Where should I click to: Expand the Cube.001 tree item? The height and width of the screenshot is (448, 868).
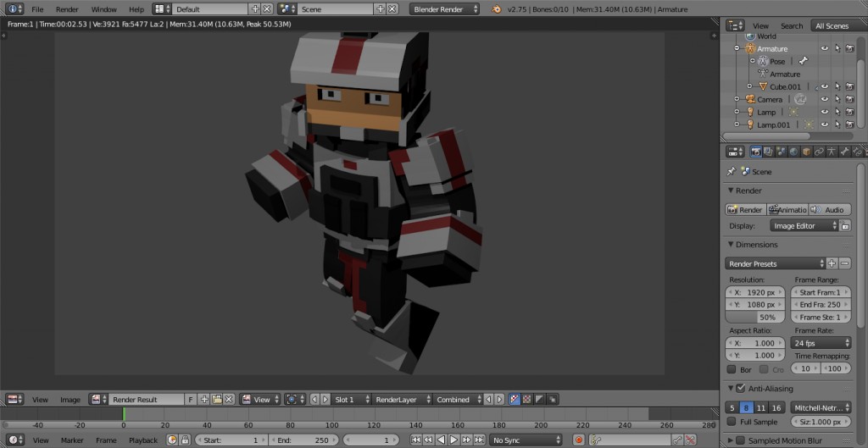(x=749, y=86)
